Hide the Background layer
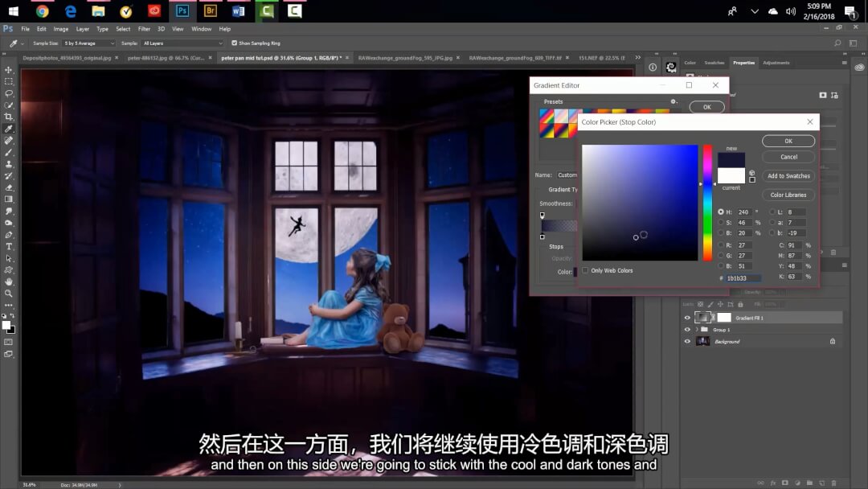Screen dimensions: 868x489 coord(687,342)
